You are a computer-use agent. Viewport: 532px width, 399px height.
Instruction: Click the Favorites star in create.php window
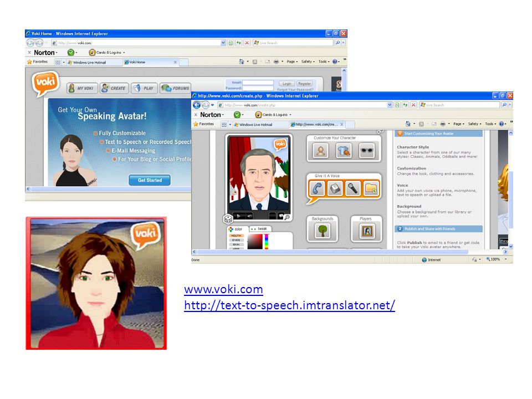(196, 124)
